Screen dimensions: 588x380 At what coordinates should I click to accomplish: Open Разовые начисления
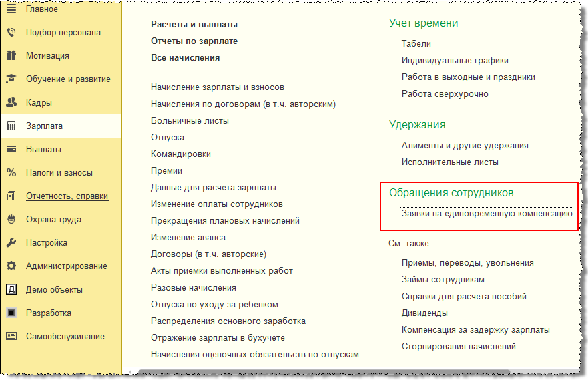[x=193, y=288]
